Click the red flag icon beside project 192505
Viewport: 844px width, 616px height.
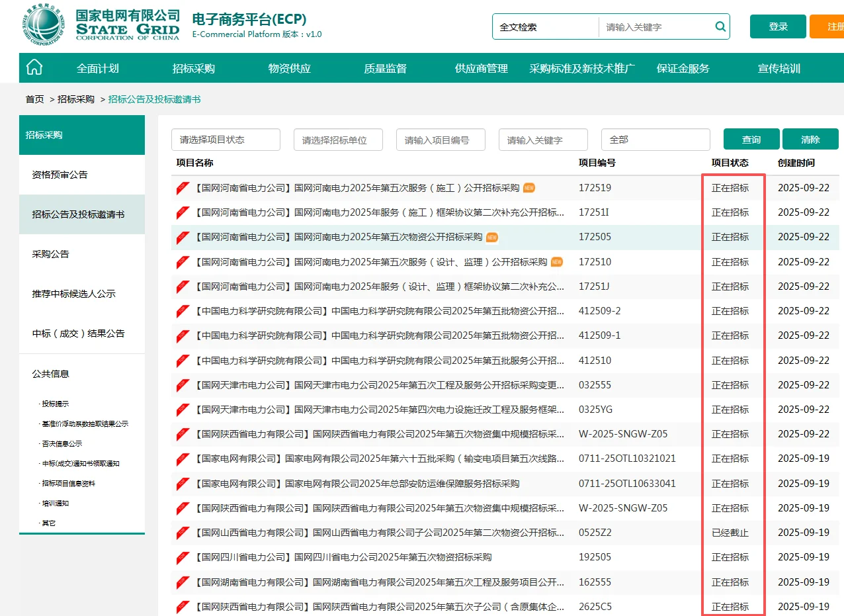click(183, 556)
